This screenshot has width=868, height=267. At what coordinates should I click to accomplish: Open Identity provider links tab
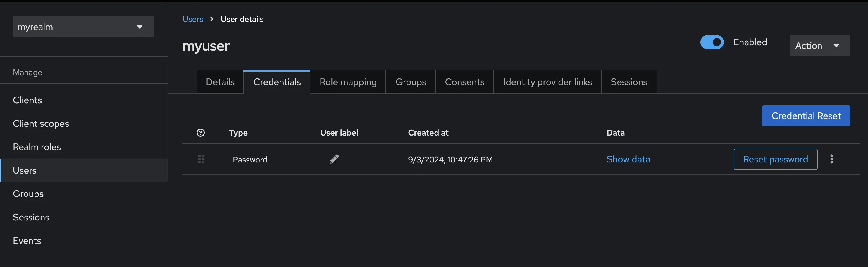point(547,82)
